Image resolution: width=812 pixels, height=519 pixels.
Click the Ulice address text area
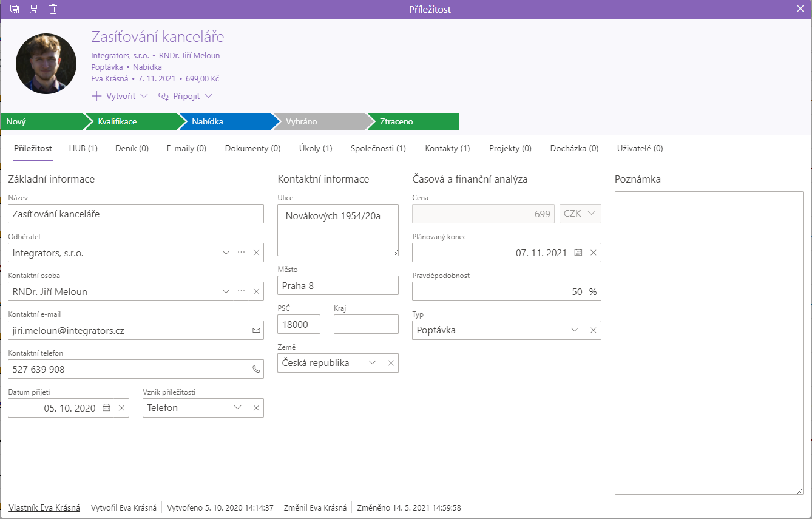click(x=338, y=230)
